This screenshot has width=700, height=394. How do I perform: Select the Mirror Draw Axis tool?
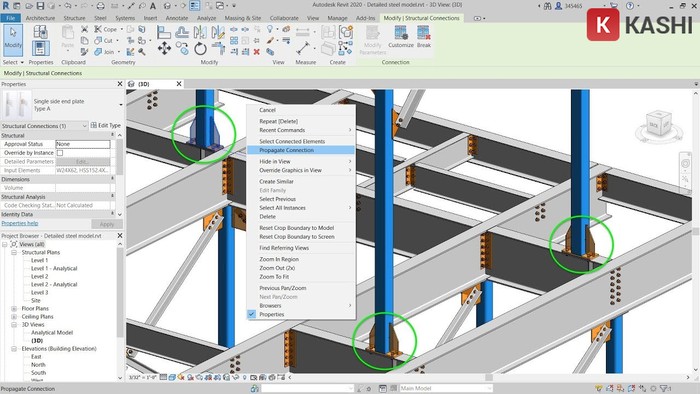pyautogui.click(x=218, y=32)
